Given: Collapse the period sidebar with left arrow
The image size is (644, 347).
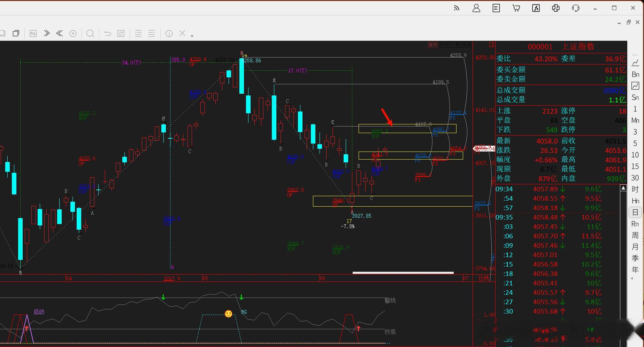Looking at the screenshot, I should 632,278.
